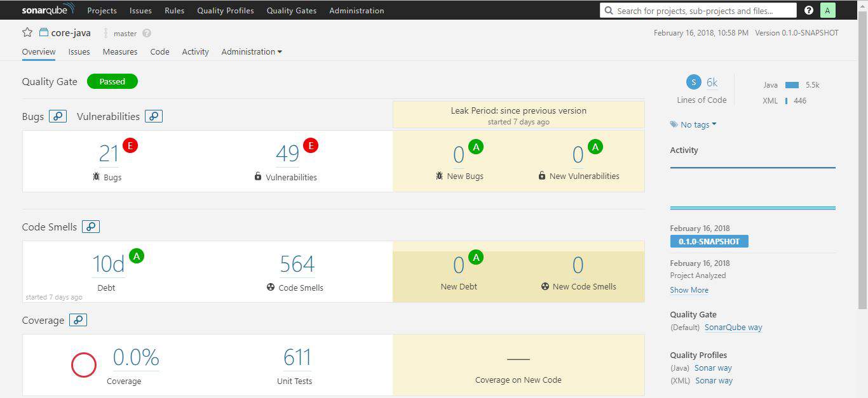
Task: Click the 21 Bugs count
Action: click(109, 154)
